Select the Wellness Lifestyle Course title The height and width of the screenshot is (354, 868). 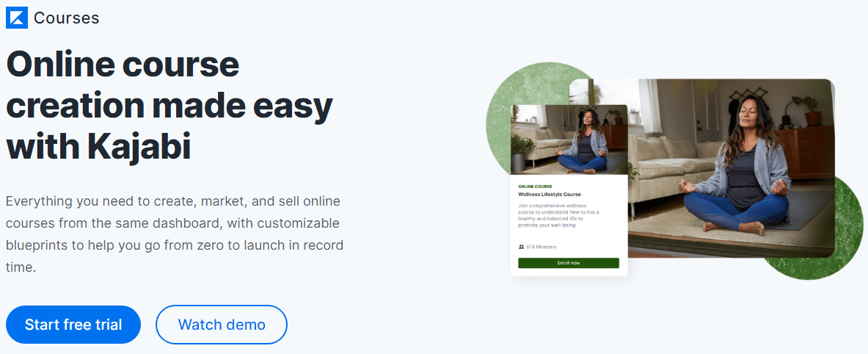click(549, 195)
